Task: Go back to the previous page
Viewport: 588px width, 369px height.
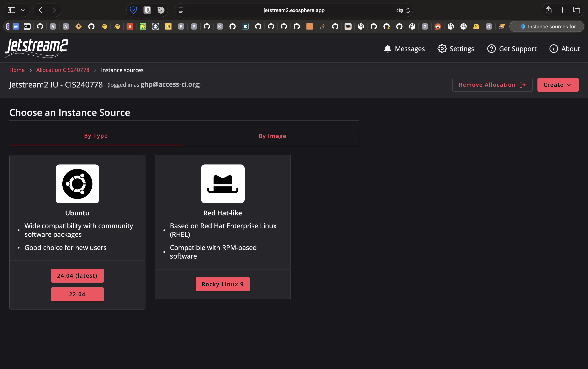Action: pos(40,10)
